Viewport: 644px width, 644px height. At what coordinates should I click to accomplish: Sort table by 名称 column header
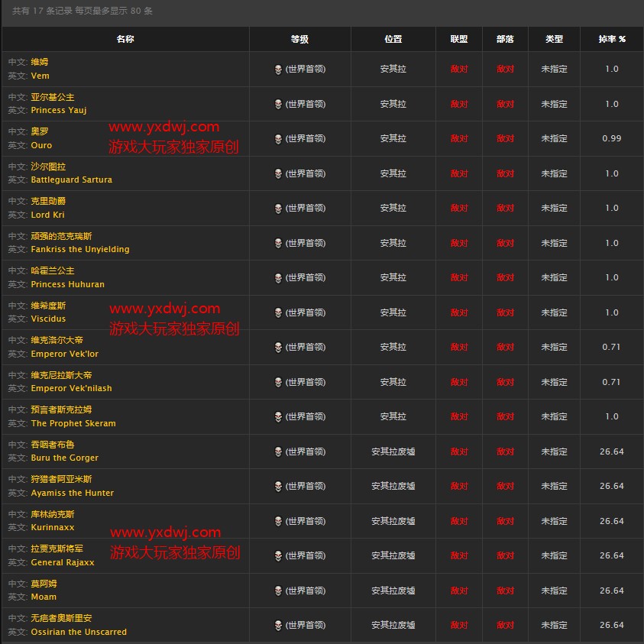(125, 39)
